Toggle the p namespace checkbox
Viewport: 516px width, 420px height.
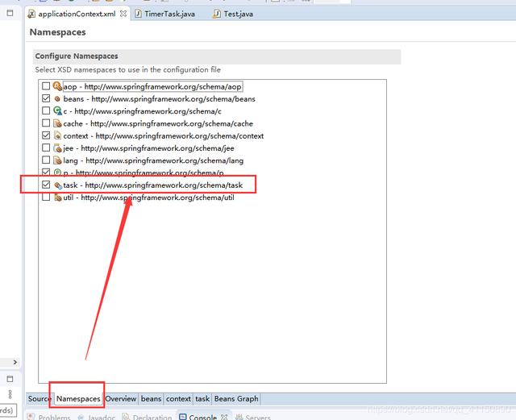pos(46,173)
